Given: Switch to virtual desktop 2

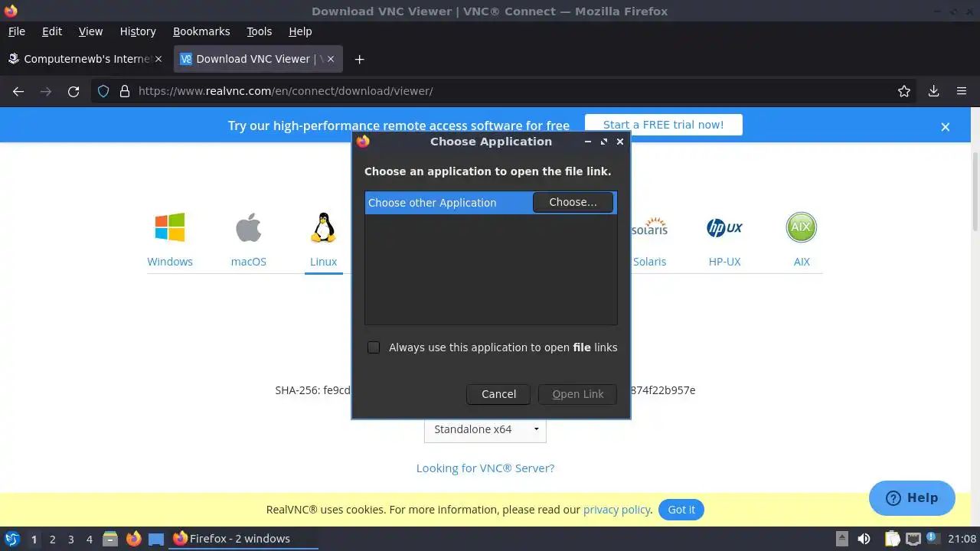Looking at the screenshot, I should point(52,539).
